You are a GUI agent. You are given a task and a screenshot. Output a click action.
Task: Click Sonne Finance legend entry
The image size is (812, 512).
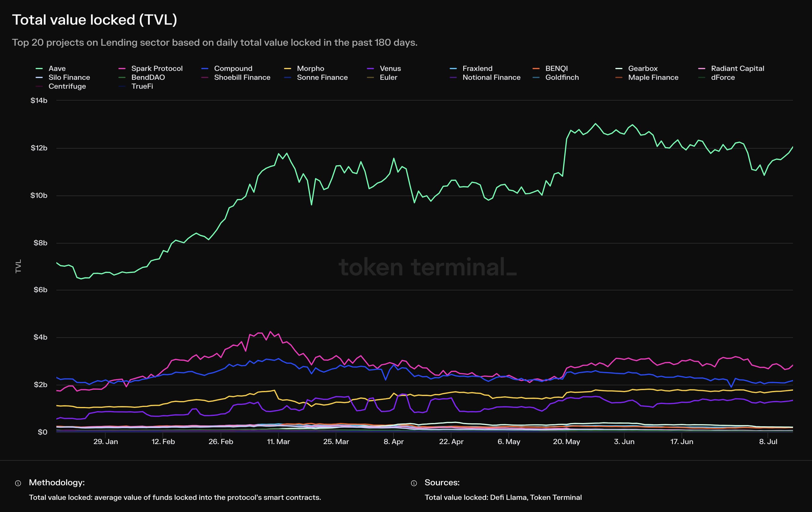click(322, 78)
